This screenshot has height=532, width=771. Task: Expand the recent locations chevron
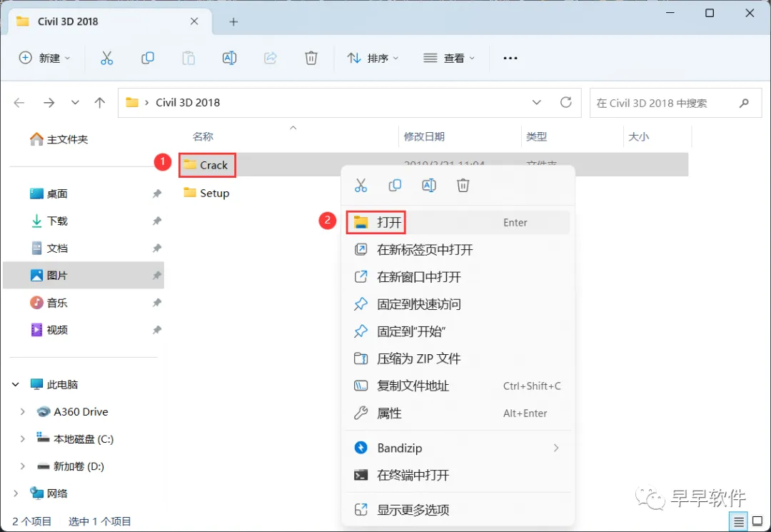tap(75, 102)
